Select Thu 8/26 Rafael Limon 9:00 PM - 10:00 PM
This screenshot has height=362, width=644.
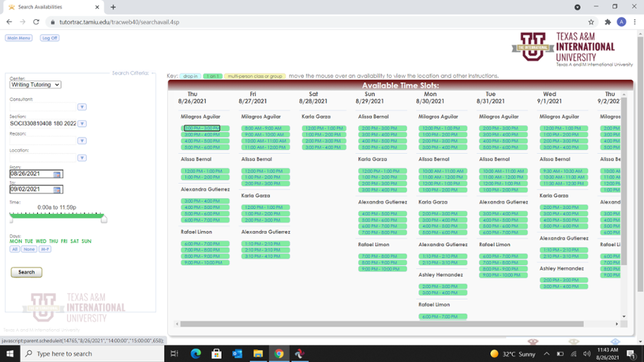205,263
